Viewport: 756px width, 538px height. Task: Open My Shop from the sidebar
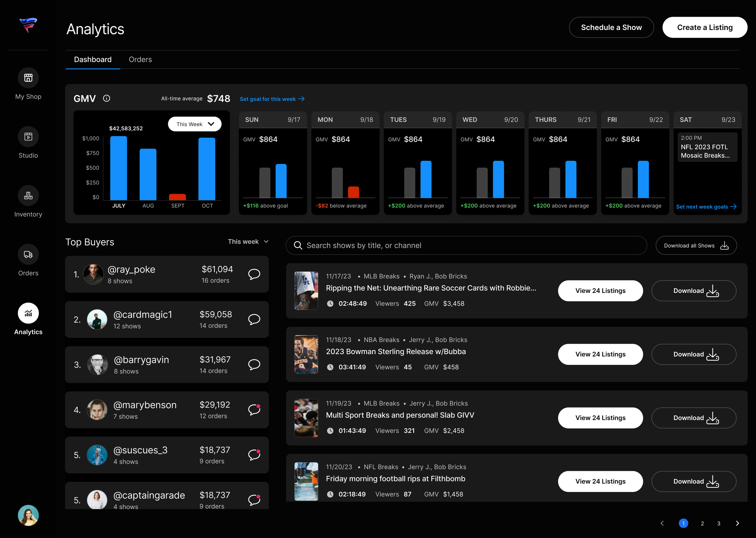point(28,78)
